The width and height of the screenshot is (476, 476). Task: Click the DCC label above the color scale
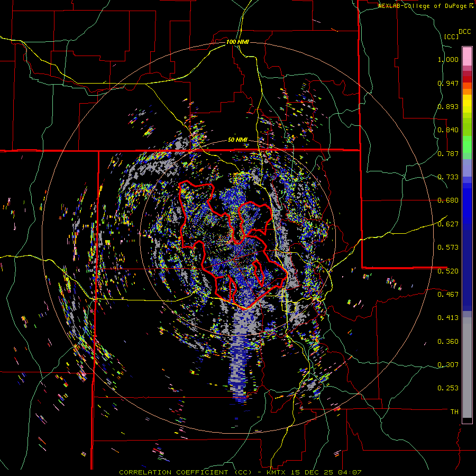tap(465, 32)
